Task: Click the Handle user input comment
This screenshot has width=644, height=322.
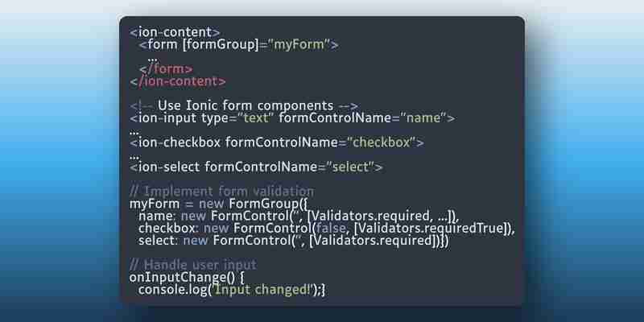Action: coord(193,265)
